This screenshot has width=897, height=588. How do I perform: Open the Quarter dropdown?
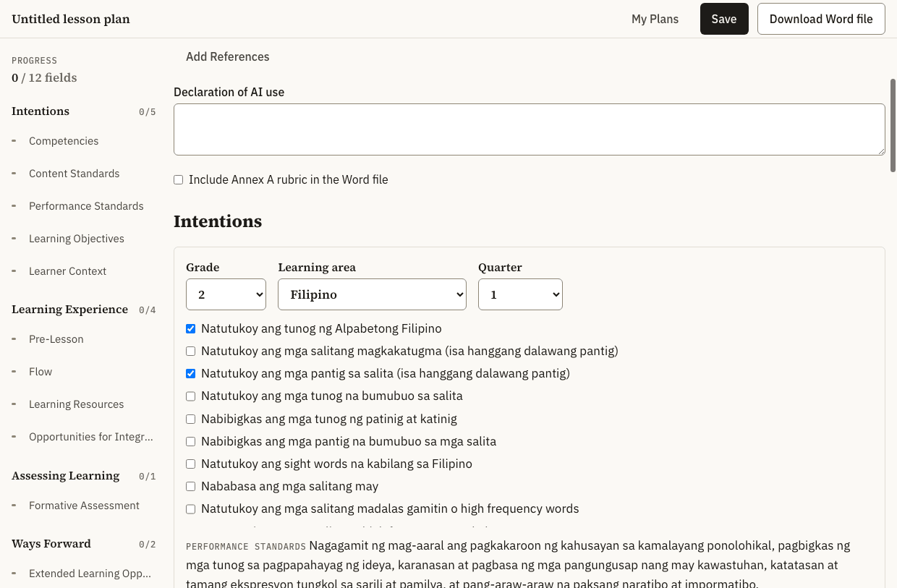pos(520,294)
